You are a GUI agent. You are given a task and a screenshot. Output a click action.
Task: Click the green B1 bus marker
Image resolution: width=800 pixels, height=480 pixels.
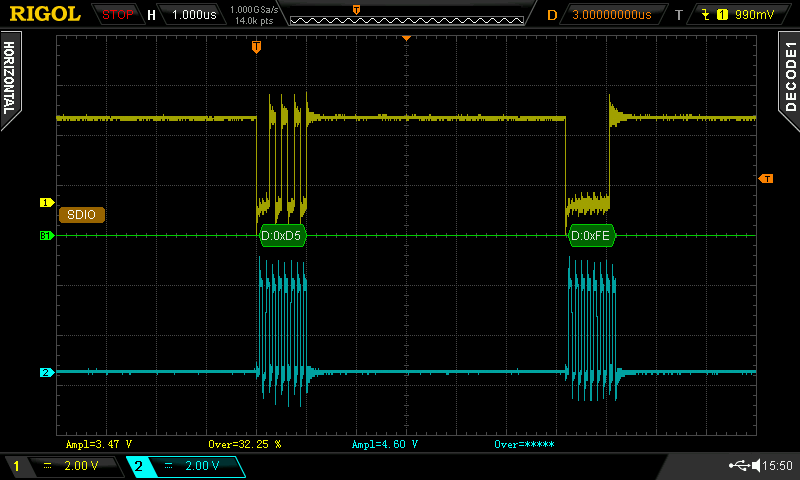45,236
